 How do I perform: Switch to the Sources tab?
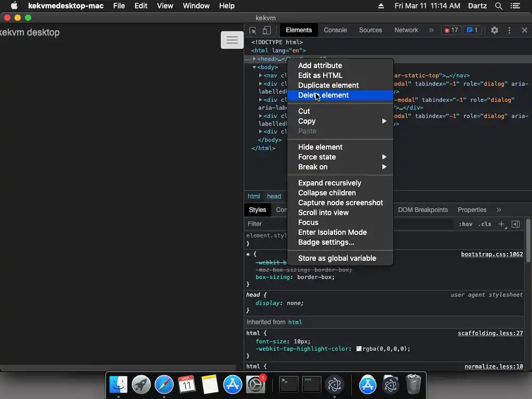point(370,30)
